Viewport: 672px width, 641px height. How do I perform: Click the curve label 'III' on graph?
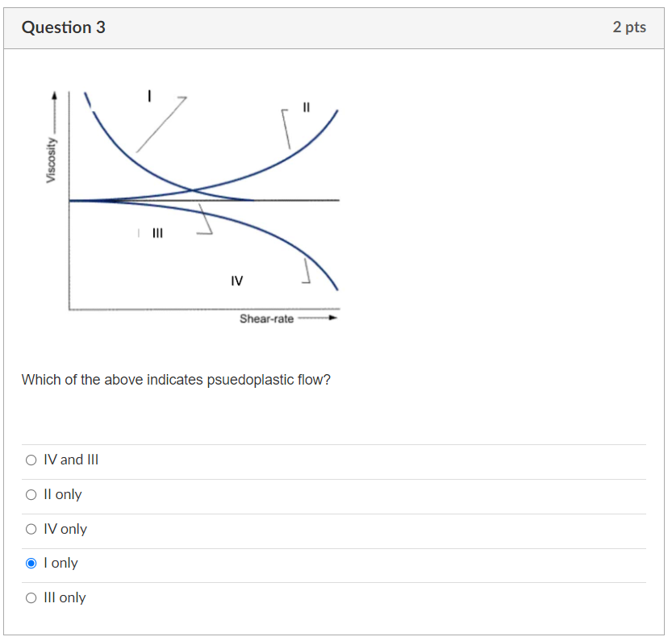click(x=158, y=233)
